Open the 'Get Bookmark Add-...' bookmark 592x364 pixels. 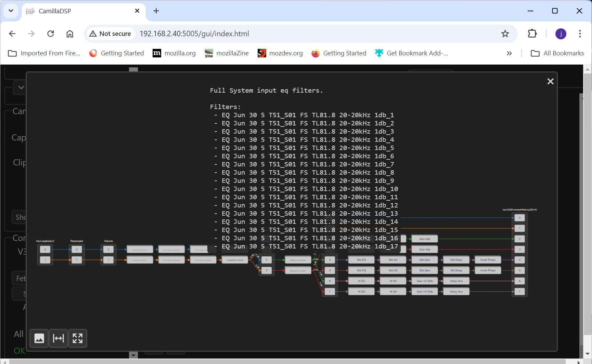(x=412, y=53)
